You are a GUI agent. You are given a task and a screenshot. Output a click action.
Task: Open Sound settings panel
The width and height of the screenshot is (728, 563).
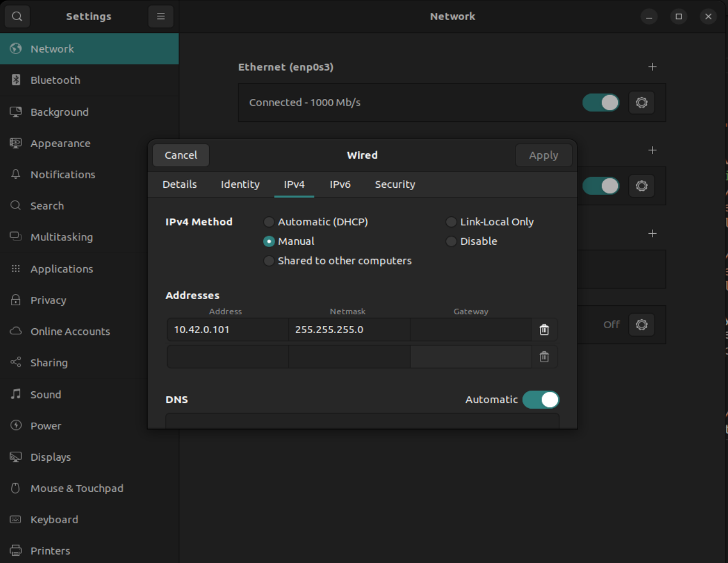pos(45,394)
